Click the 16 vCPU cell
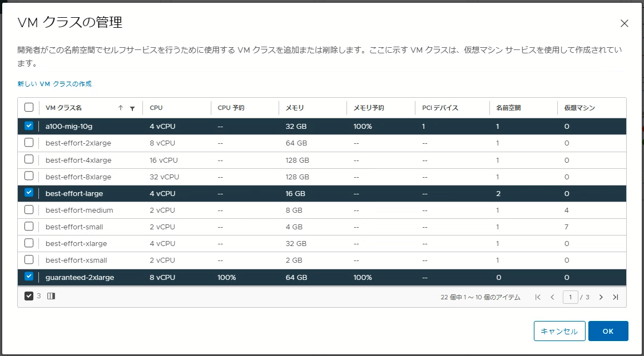The width and height of the screenshot is (644, 356). tap(164, 160)
